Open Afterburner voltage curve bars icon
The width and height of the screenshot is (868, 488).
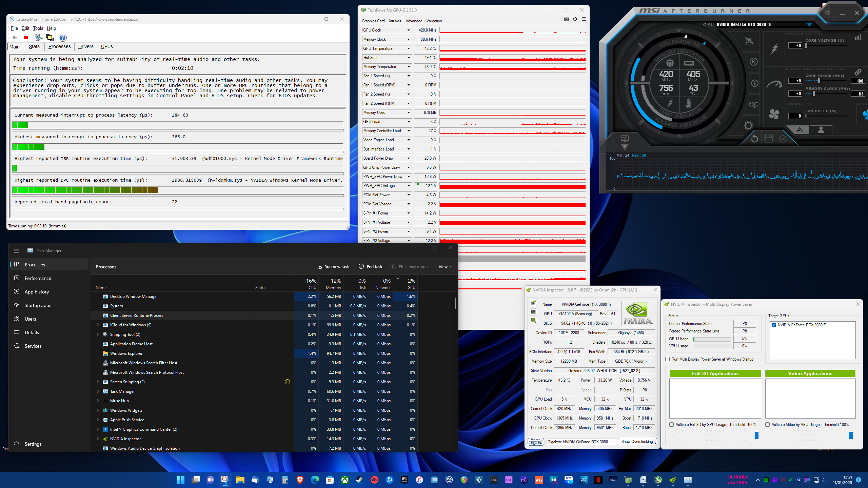(x=858, y=37)
